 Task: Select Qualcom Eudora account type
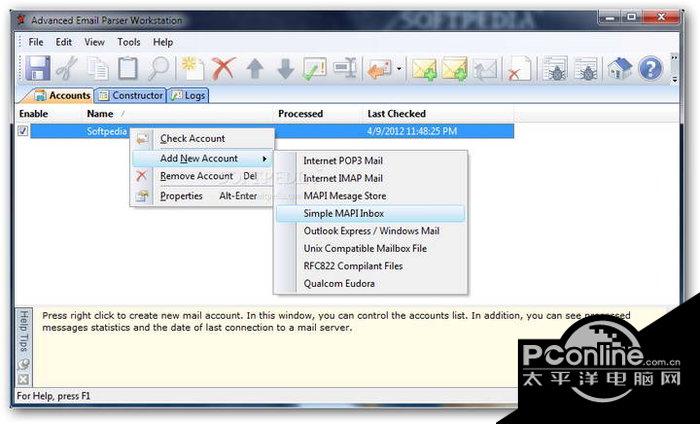click(371, 283)
